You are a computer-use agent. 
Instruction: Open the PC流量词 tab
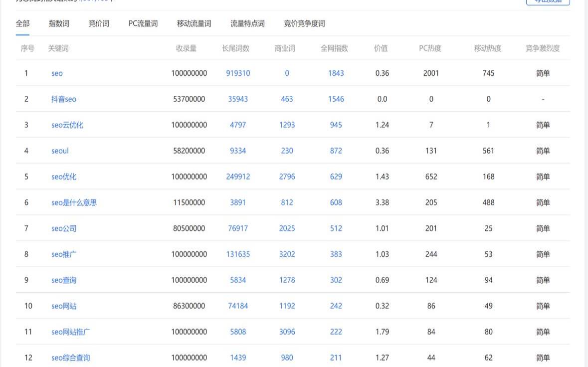(143, 23)
